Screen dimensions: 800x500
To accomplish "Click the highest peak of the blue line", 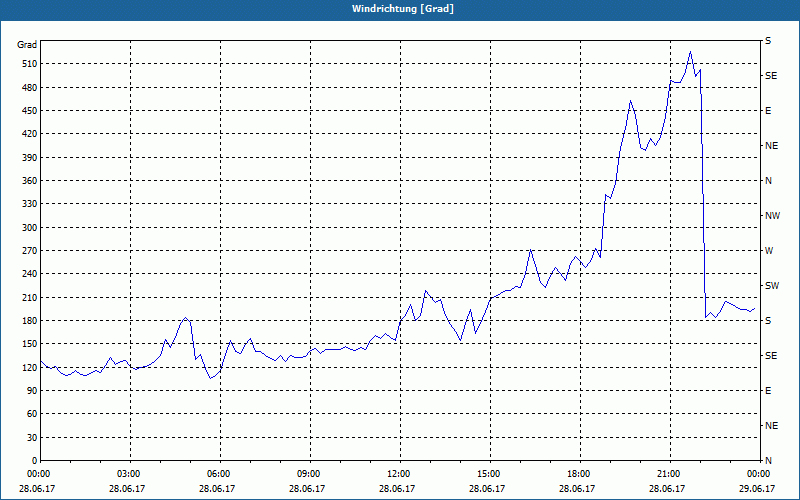I will pyautogui.click(x=690, y=52).
